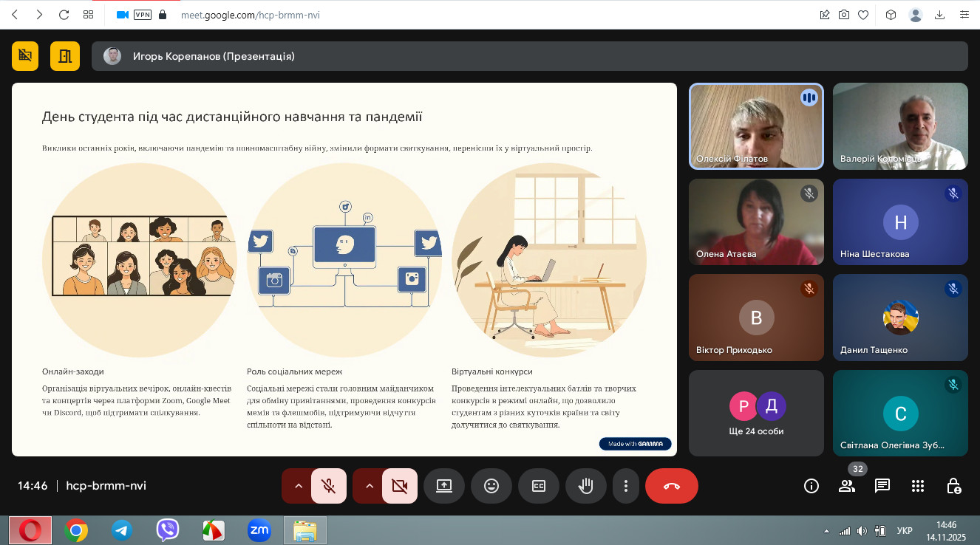980x545 pixels.
Task: Turn on the camera
Action: point(400,486)
